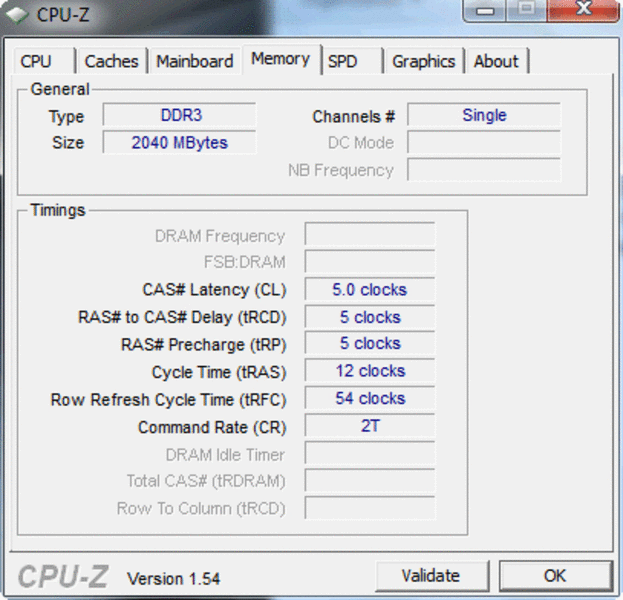Close the CPU-Z window
The width and height of the screenshot is (623, 600).
pos(584,10)
